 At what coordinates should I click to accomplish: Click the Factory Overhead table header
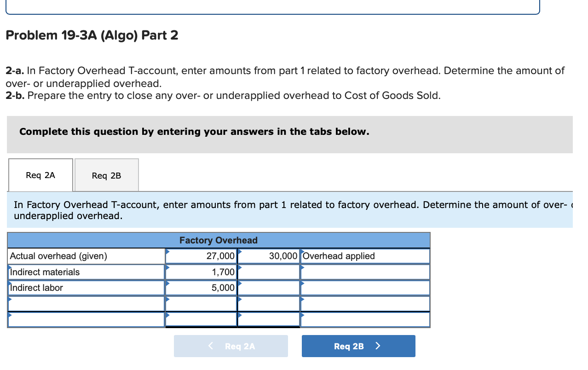tap(218, 240)
